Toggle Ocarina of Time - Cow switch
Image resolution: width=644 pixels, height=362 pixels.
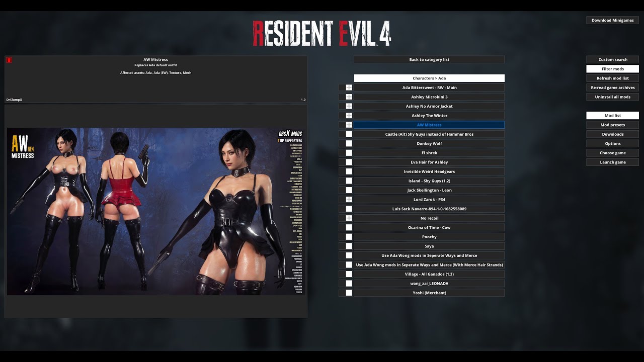pyautogui.click(x=349, y=227)
